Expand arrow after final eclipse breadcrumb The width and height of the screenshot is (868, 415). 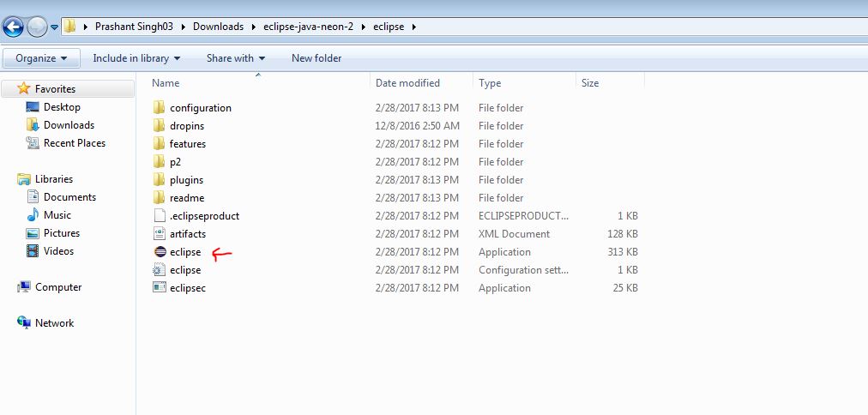click(x=413, y=27)
